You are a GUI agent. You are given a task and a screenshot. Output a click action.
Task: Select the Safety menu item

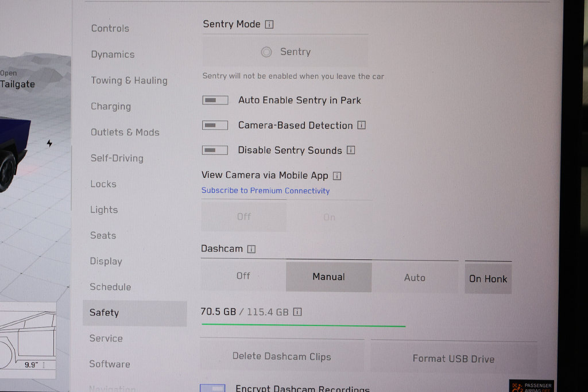coord(134,313)
